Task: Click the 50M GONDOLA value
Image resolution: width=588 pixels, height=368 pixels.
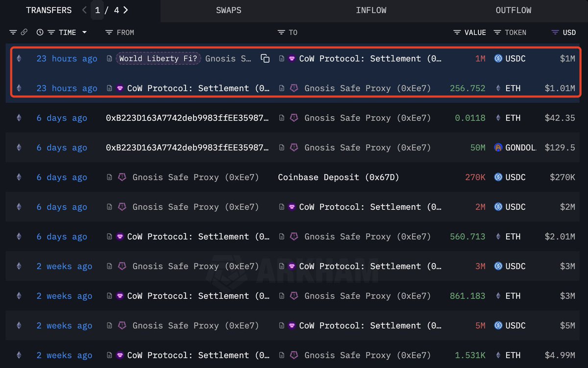Action: (x=478, y=148)
